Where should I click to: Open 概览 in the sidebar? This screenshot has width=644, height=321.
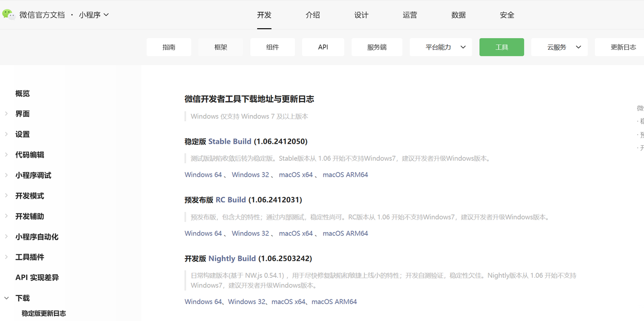tap(23, 93)
